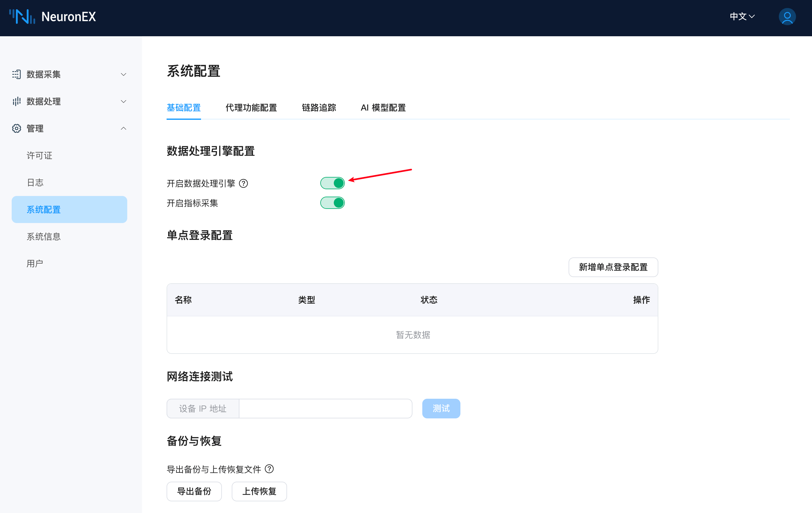Screen dimensions: 812x513
Task: Click the 导出备份 button
Action: [194, 491]
